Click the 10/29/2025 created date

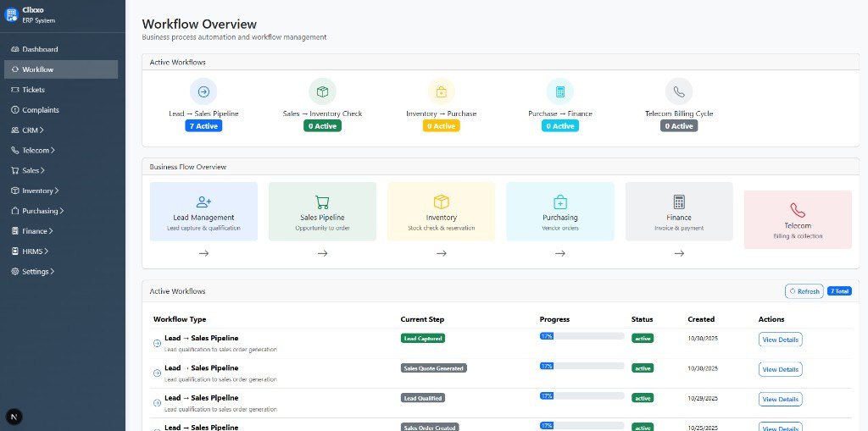coord(703,398)
